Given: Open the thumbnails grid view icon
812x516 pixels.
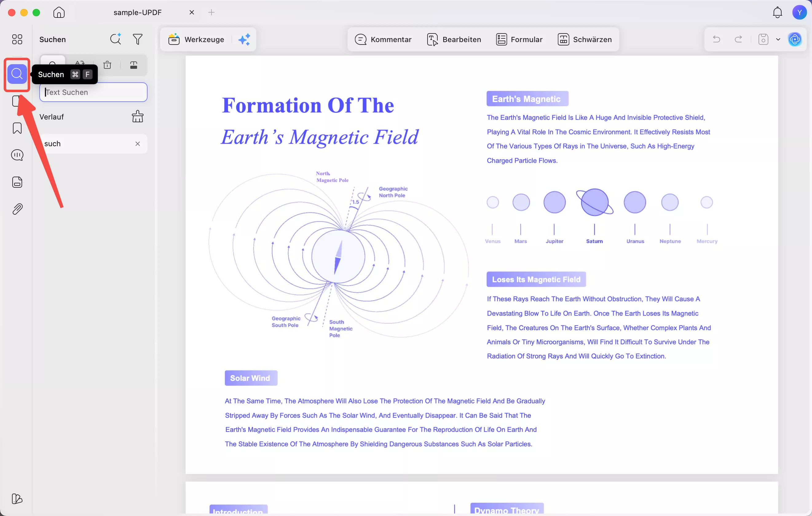Looking at the screenshot, I should pyautogui.click(x=17, y=39).
